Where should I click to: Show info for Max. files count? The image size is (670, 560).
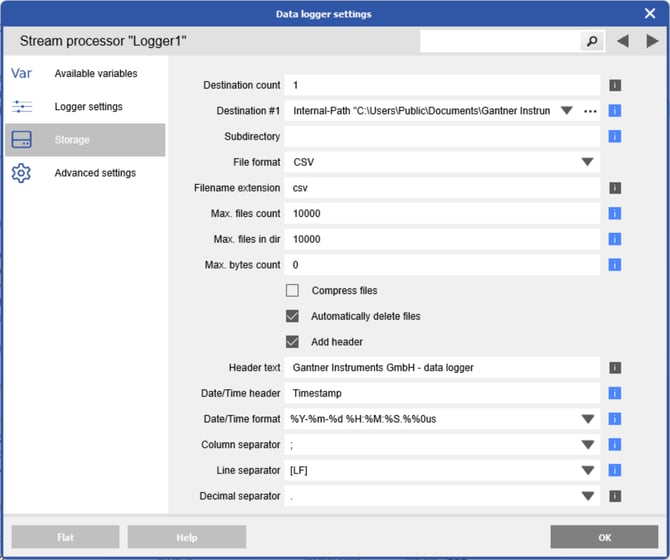(615, 214)
